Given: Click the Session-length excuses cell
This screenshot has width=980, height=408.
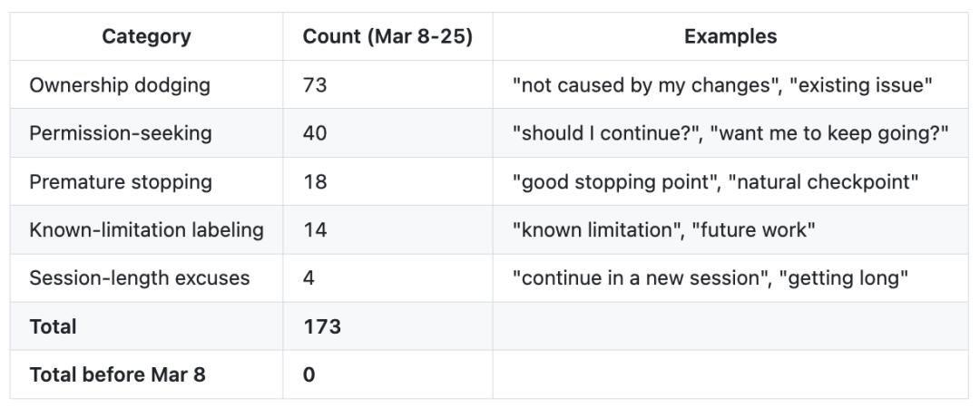Looking at the screenshot, I should (140, 277).
